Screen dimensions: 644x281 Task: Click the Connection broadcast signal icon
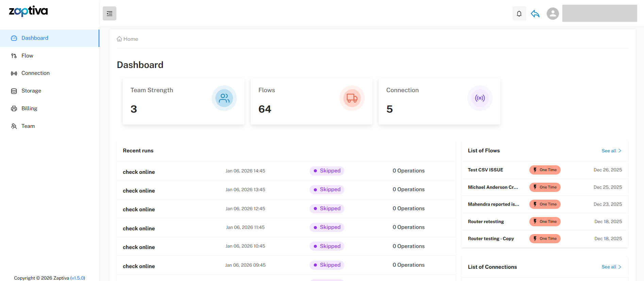pos(480,98)
